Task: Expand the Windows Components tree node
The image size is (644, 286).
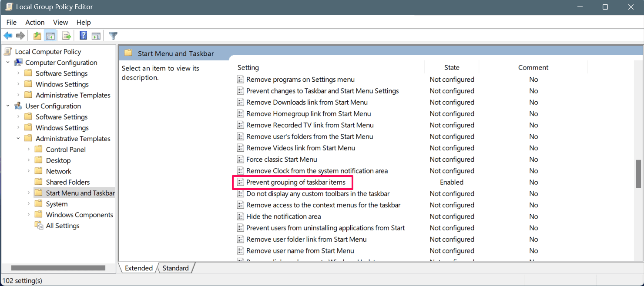Action: point(29,215)
